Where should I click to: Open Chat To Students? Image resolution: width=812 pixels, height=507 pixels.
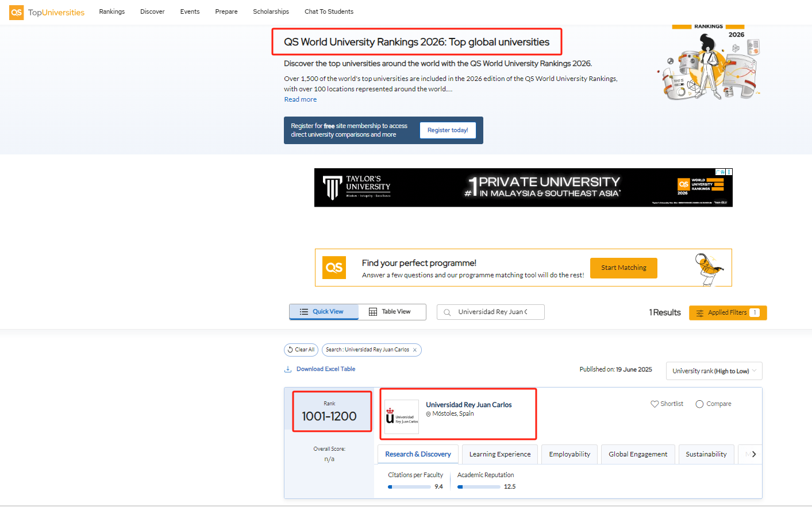[329, 11]
